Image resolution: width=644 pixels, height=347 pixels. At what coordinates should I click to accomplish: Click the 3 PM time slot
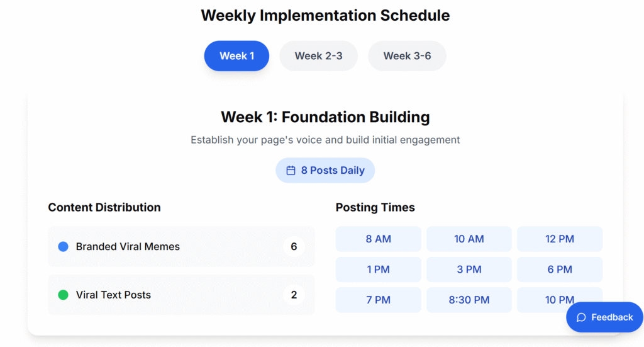point(469,270)
